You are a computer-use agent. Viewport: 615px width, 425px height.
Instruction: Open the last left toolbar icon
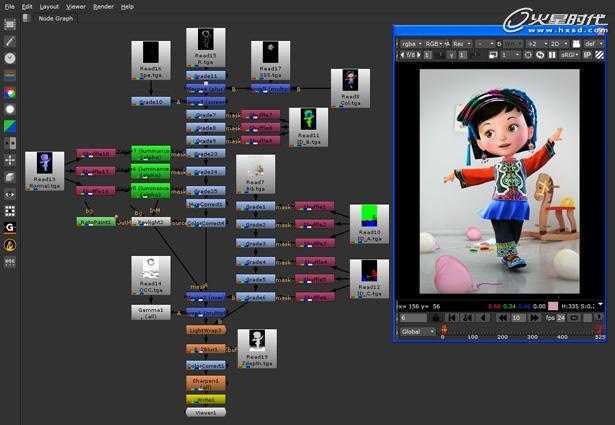[10, 262]
